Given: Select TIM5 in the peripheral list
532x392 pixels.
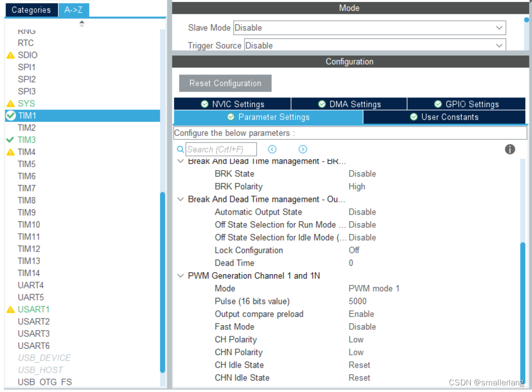Looking at the screenshot, I should point(27,164).
